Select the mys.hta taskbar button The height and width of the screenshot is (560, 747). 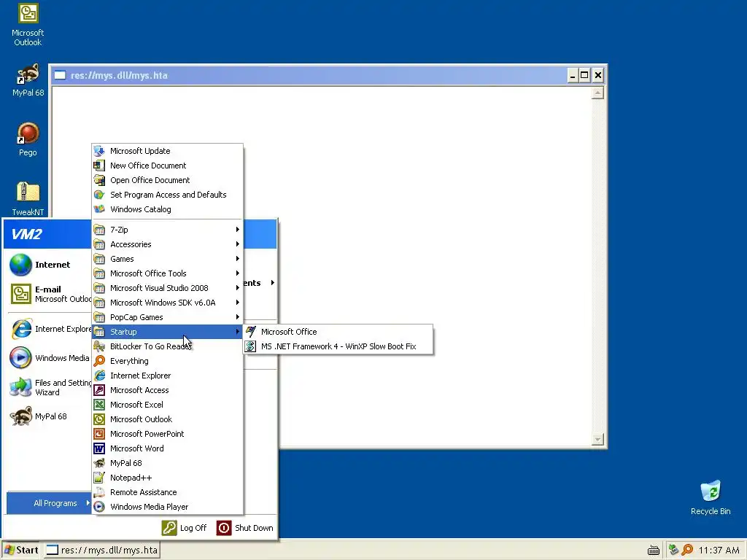tap(102, 550)
